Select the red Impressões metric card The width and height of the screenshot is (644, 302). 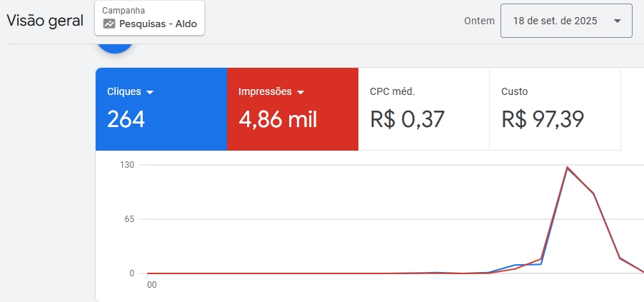pyautogui.click(x=293, y=109)
